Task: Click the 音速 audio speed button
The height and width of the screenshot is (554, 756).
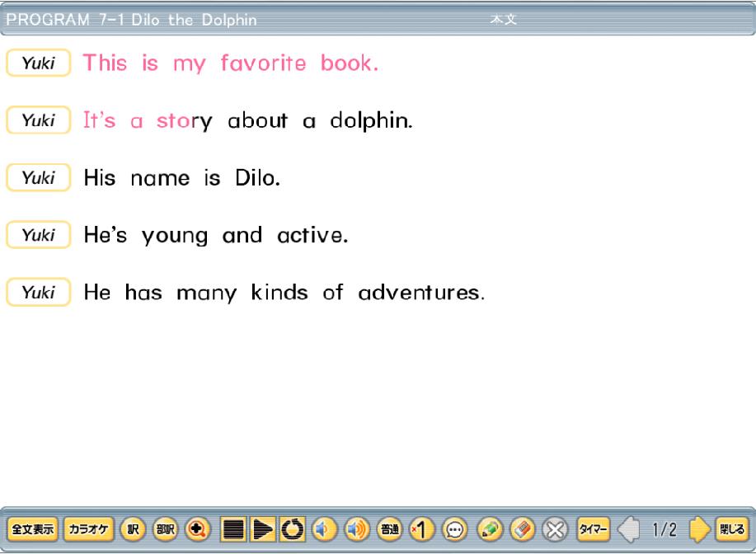Action: coord(390,529)
